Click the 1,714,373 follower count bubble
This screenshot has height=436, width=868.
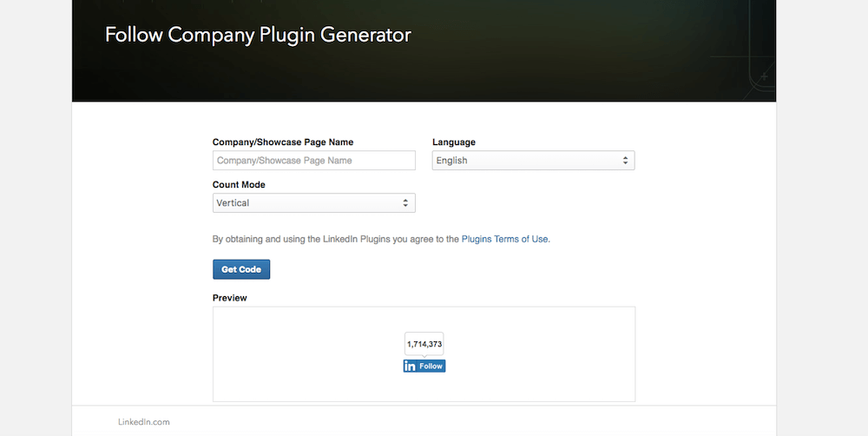424,344
